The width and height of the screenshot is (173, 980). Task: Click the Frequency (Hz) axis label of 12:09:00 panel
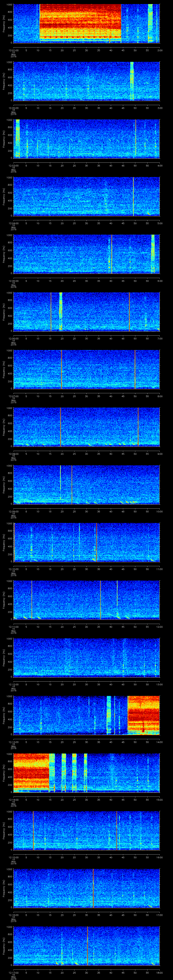pos(4,485)
